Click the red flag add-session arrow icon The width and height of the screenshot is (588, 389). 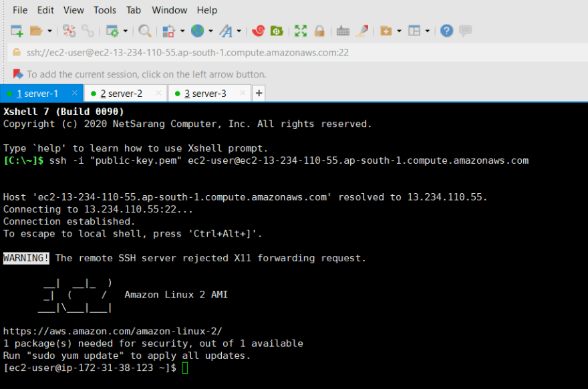pyautogui.click(x=17, y=74)
